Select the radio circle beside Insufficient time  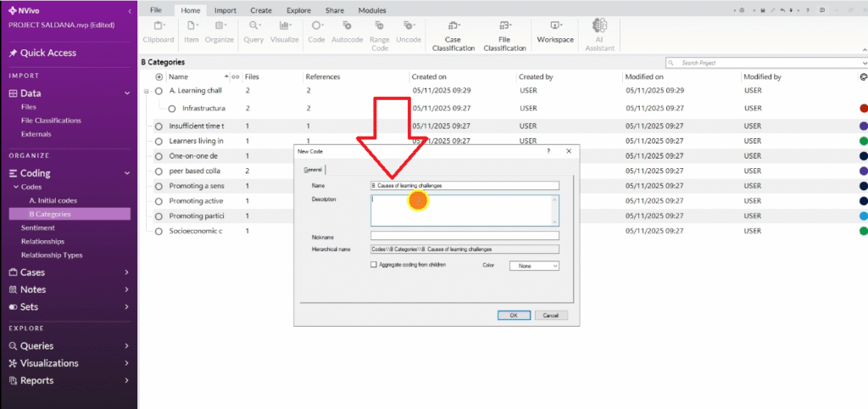pyautogui.click(x=159, y=126)
